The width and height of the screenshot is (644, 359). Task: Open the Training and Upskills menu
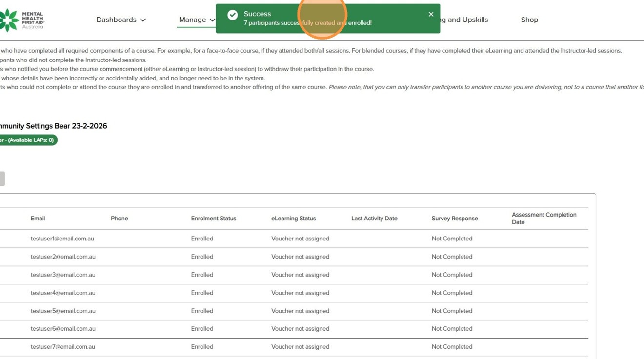tap(466, 20)
